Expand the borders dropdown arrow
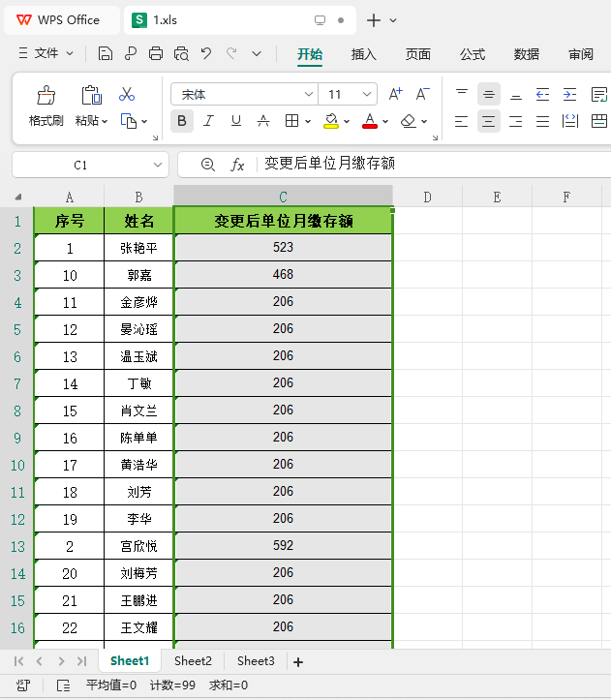 (308, 121)
